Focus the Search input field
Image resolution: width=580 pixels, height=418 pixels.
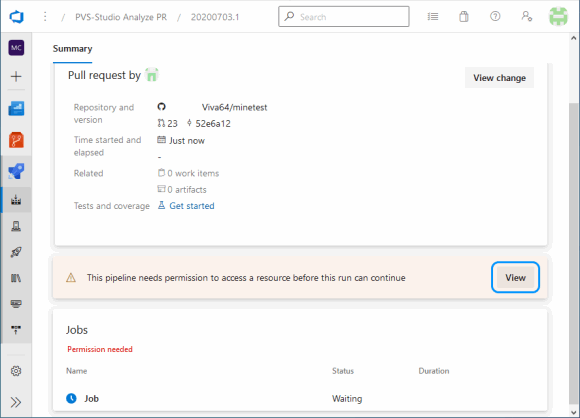point(344,17)
